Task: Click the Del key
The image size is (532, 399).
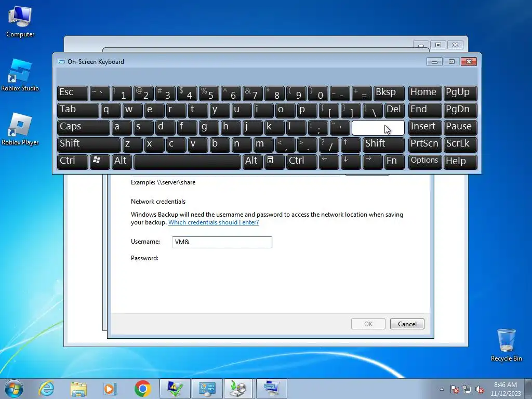Action: coord(395,110)
